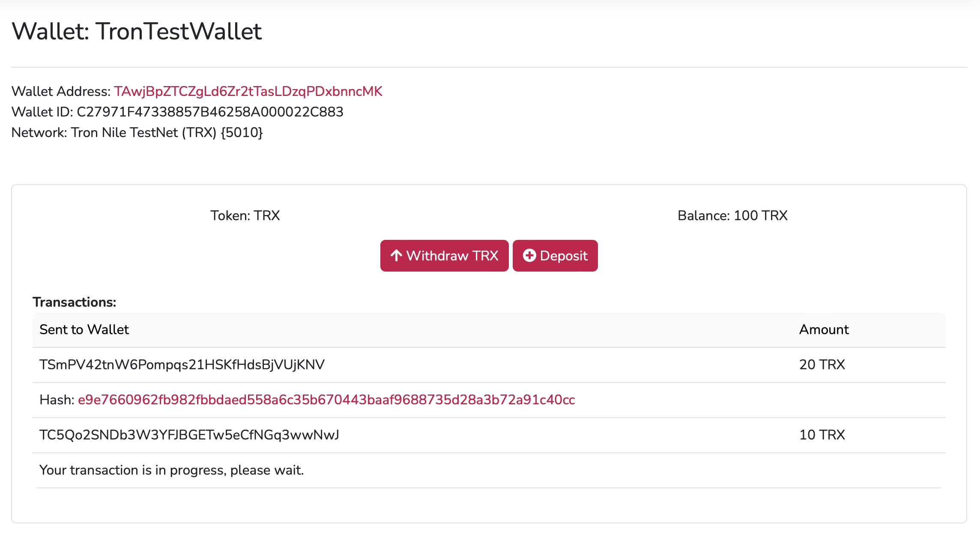The image size is (980, 538).
Task: Click the Transactions section heading
Action: coord(75,302)
